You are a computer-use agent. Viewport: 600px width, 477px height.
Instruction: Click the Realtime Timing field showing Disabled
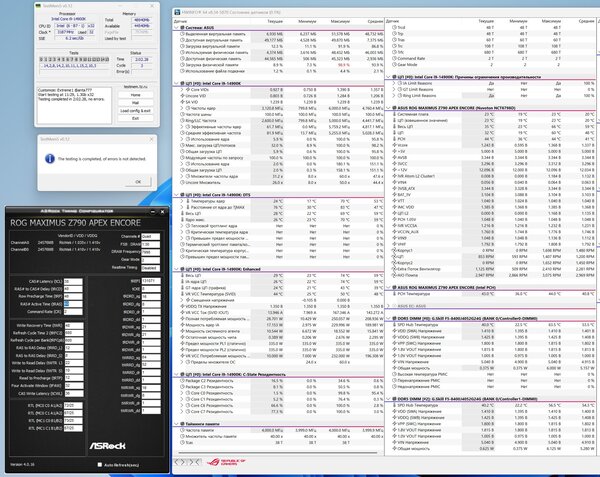point(150,268)
